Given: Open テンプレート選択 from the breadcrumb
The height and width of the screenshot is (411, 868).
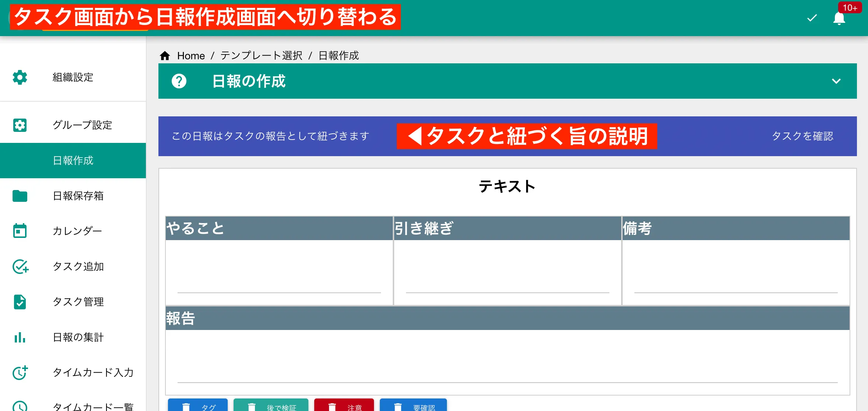Looking at the screenshot, I should point(261,56).
